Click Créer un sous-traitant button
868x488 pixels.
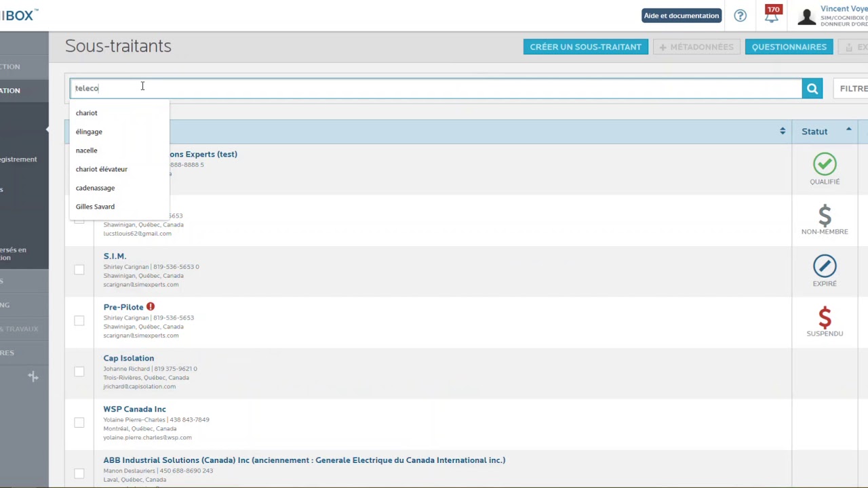click(x=585, y=47)
